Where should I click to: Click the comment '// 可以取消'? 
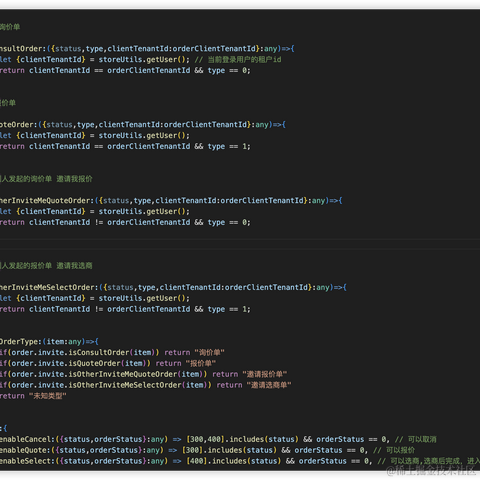416,439
